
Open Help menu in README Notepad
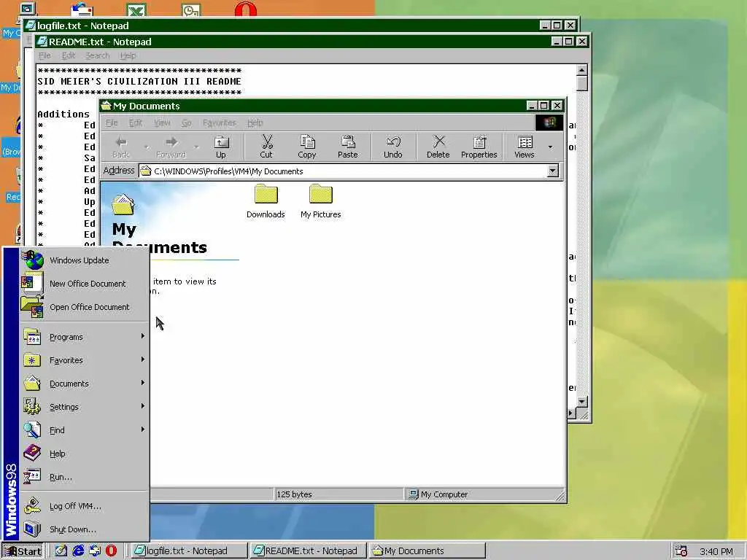pyautogui.click(x=128, y=55)
